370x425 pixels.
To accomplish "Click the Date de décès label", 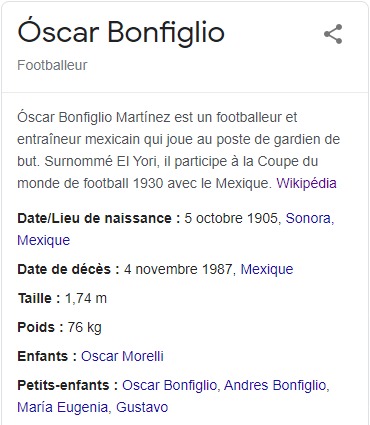I will coord(68,269).
